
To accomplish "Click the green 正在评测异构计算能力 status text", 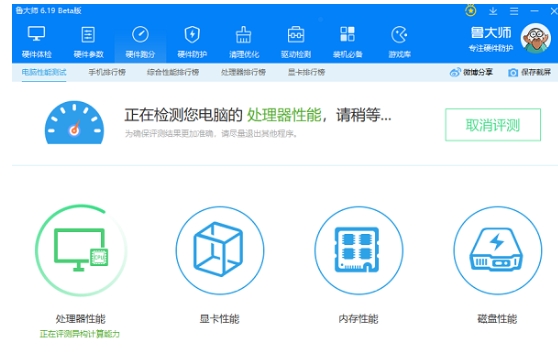I will (80, 334).
